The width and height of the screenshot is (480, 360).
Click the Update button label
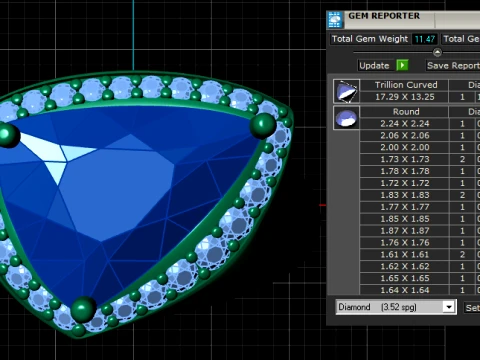(x=374, y=65)
